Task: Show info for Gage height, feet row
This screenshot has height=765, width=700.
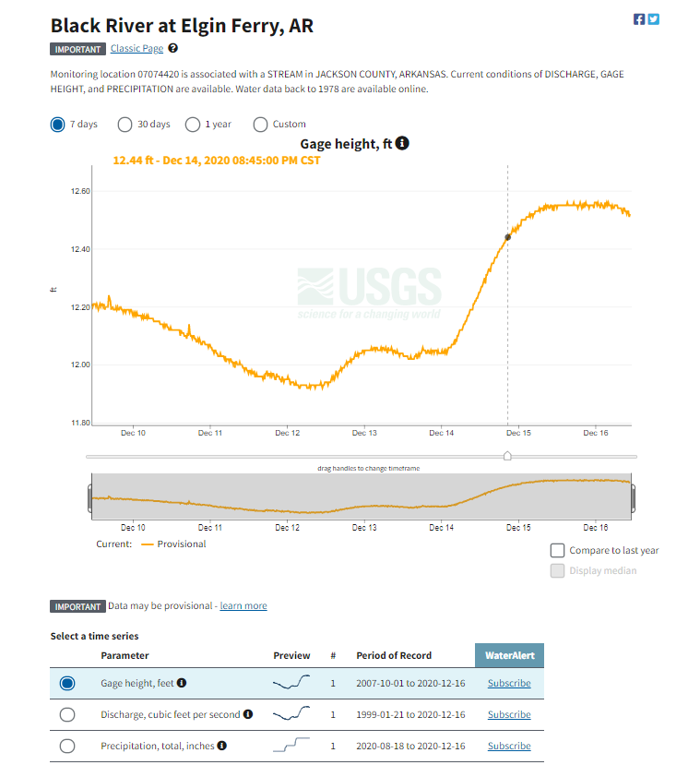Action: 182,683
